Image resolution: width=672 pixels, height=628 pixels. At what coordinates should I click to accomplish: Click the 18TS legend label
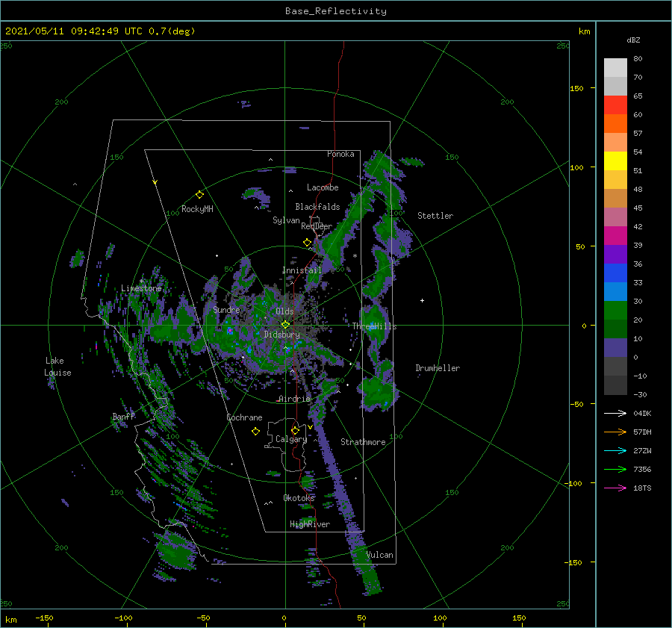[x=642, y=488]
